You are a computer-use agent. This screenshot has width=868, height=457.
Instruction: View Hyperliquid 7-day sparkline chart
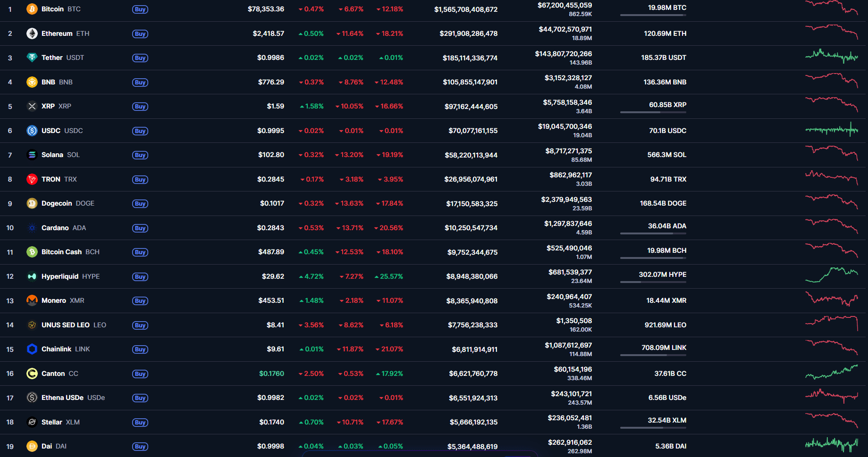click(x=831, y=275)
